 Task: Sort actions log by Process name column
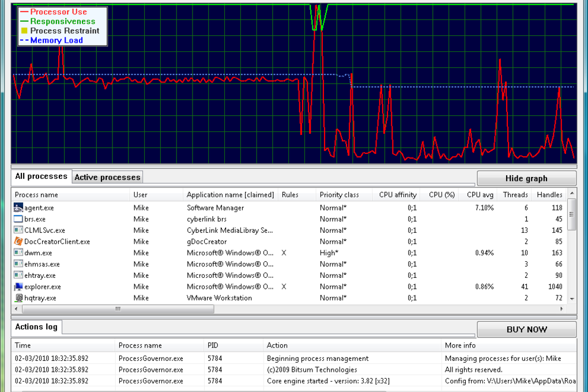160,345
